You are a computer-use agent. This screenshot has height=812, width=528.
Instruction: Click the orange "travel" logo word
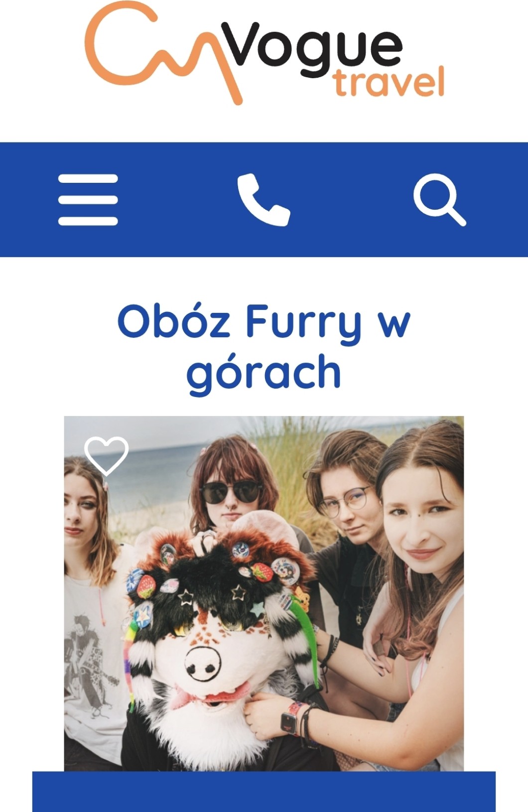389,83
